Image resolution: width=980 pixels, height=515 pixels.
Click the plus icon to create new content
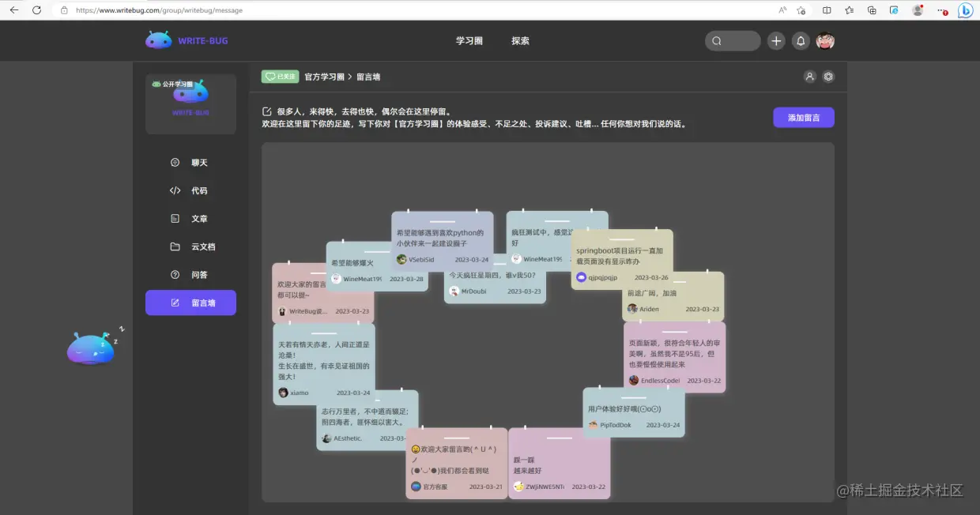point(775,40)
